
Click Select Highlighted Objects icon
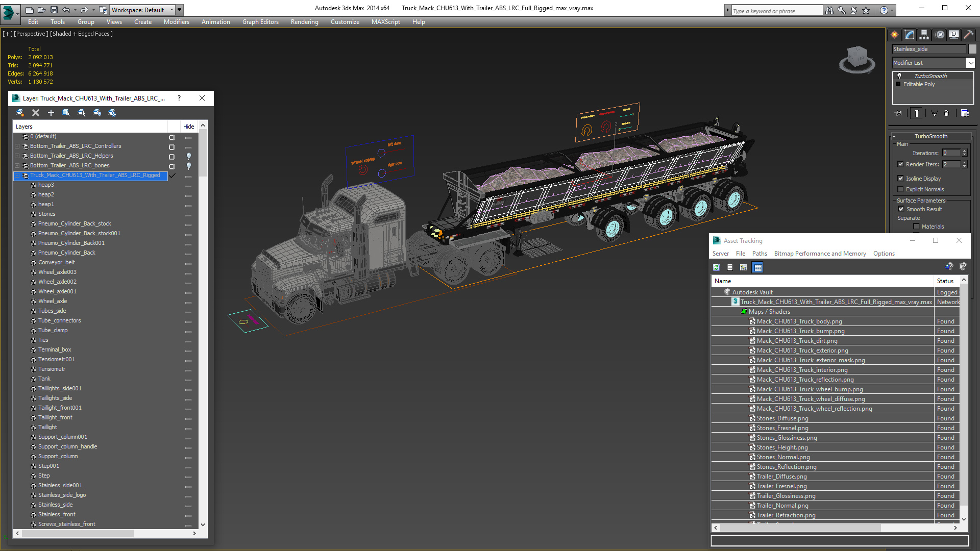[66, 113]
